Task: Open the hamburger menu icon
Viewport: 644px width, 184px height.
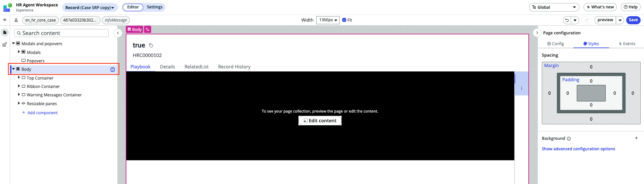Action: coord(5,20)
